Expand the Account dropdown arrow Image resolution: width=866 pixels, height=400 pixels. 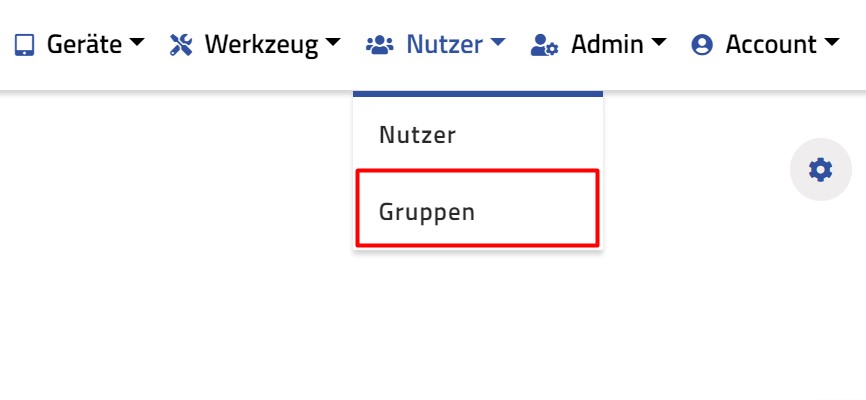click(x=832, y=43)
